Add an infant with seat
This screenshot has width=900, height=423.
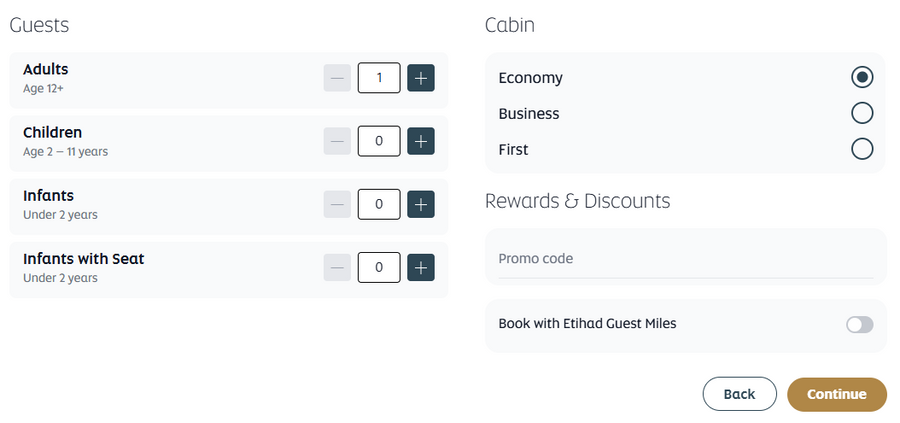pos(421,267)
